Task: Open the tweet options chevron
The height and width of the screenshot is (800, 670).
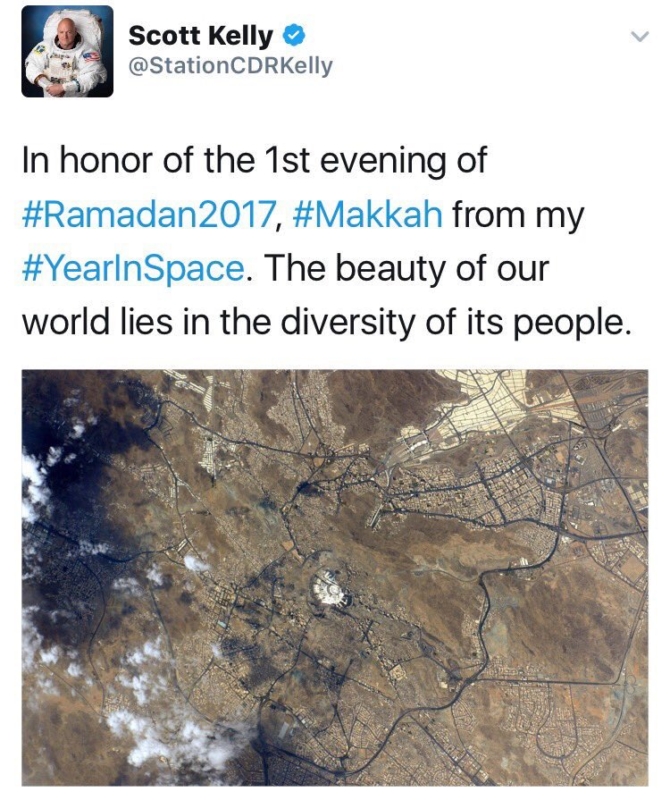Action: (x=639, y=36)
